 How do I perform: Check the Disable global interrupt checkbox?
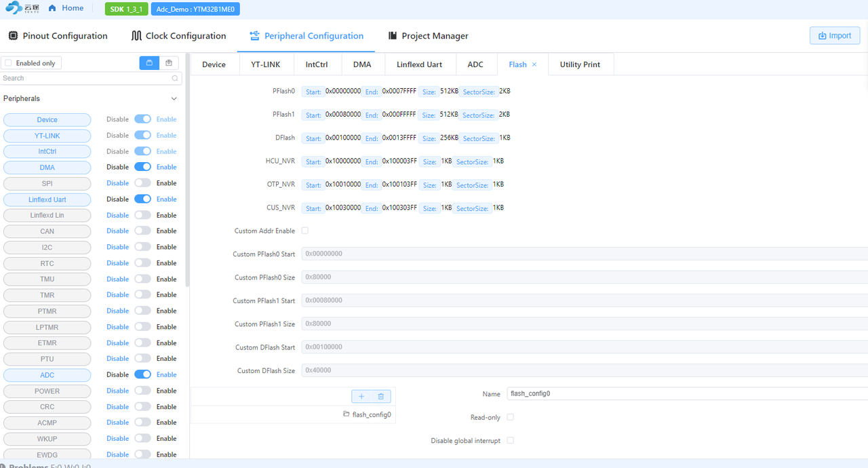point(511,441)
